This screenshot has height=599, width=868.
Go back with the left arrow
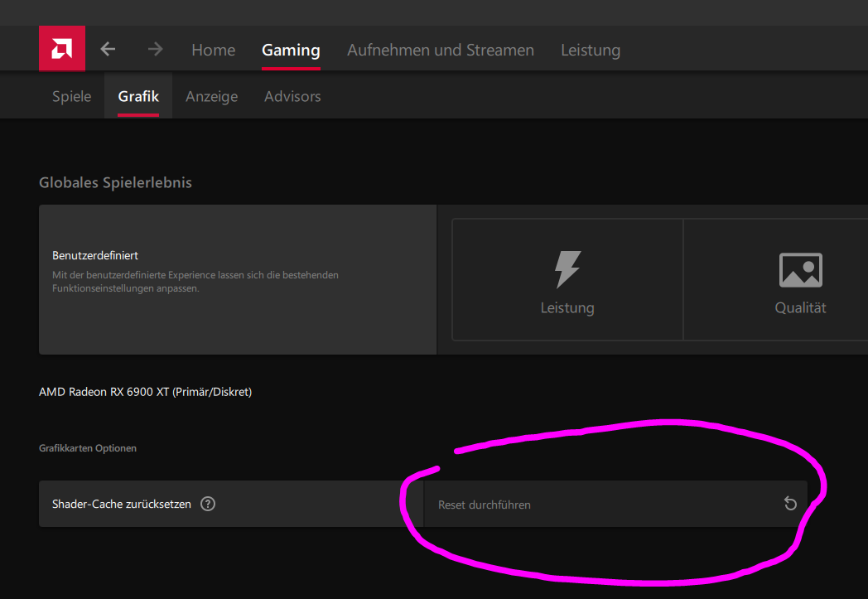click(x=108, y=49)
